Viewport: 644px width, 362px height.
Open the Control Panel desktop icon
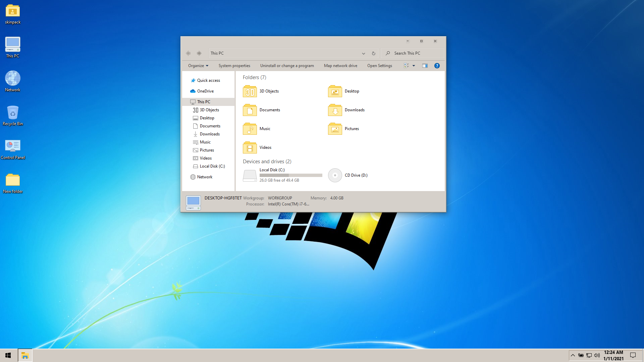point(13,146)
